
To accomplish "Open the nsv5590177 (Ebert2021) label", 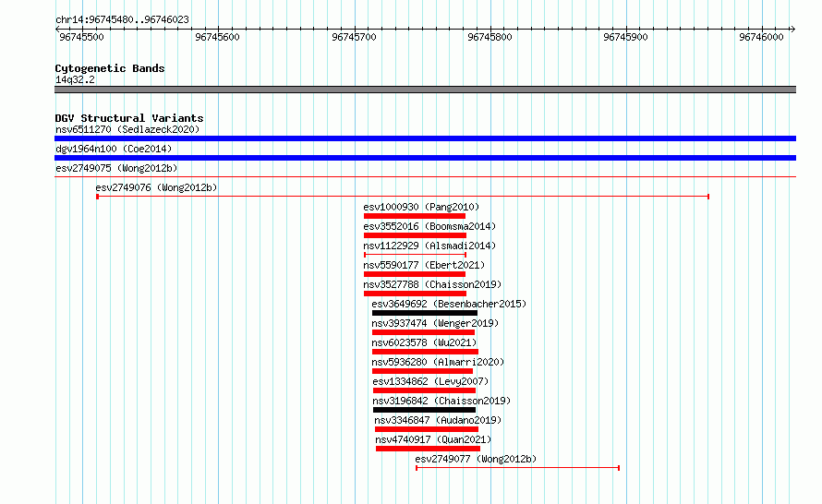I will click(x=424, y=265).
